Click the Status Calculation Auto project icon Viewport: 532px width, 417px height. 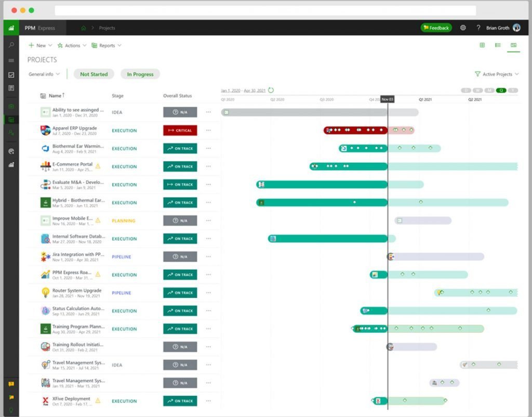pyautogui.click(x=46, y=310)
